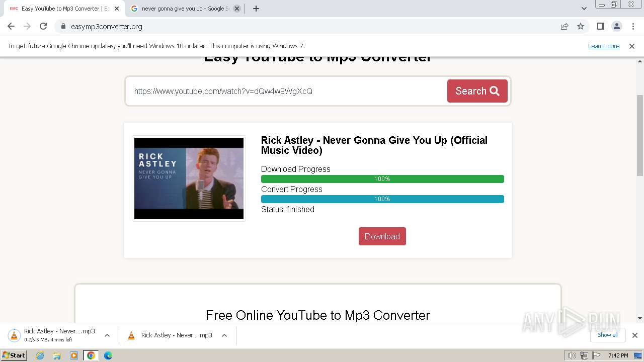The width and height of the screenshot is (644, 362).
Task: Click the green Download Progress bar
Action: coord(382,179)
